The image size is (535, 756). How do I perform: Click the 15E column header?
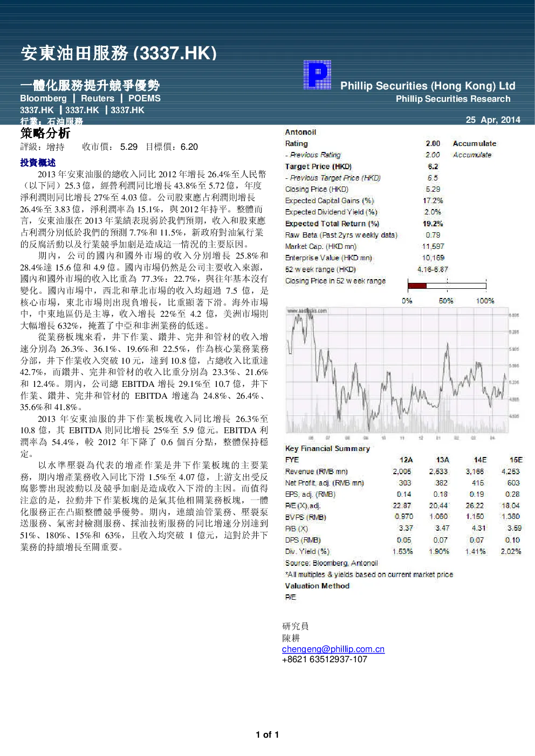(x=516, y=460)
